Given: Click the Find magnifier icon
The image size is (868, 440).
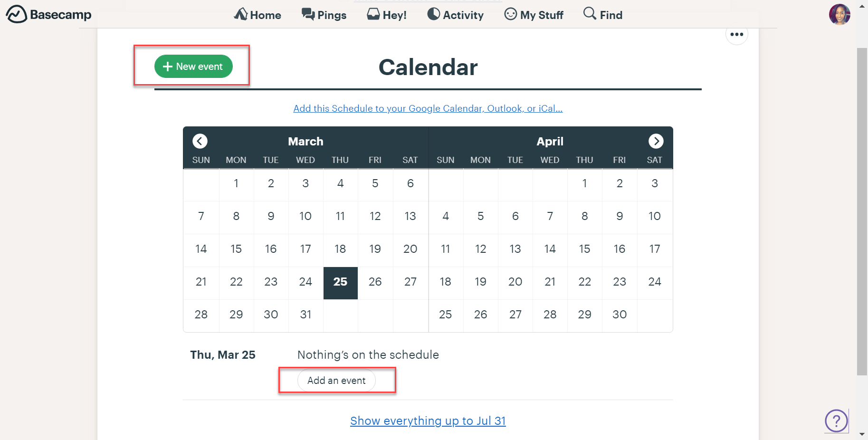Looking at the screenshot, I should click(590, 13).
